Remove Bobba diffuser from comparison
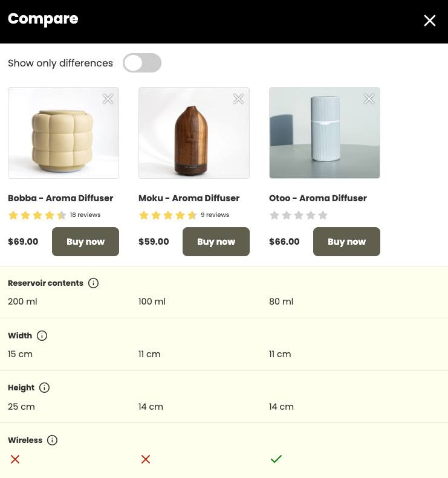 pyautogui.click(x=108, y=99)
